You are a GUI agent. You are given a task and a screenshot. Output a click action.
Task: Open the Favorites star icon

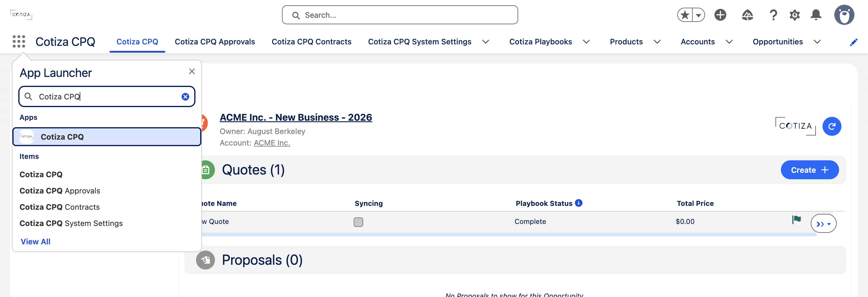pos(685,15)
